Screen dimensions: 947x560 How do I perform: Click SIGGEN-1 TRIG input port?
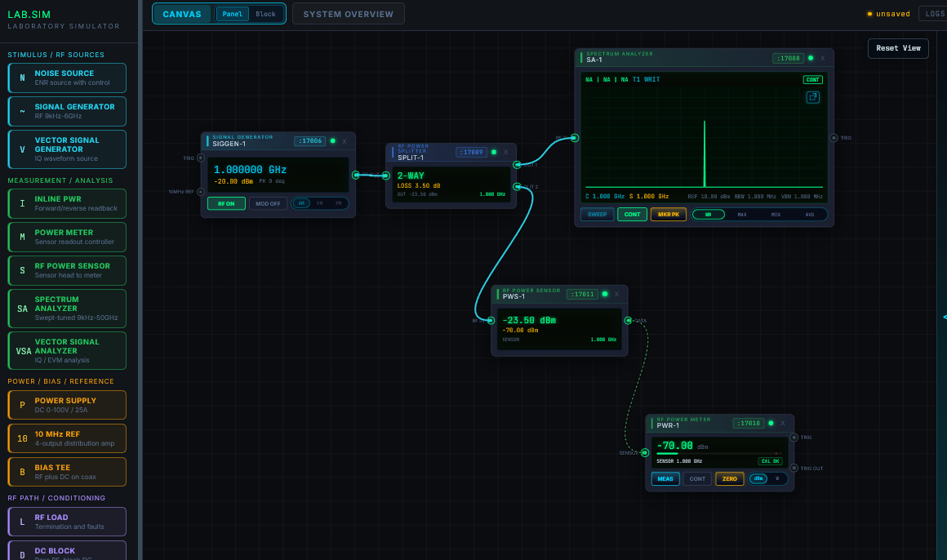201,158
